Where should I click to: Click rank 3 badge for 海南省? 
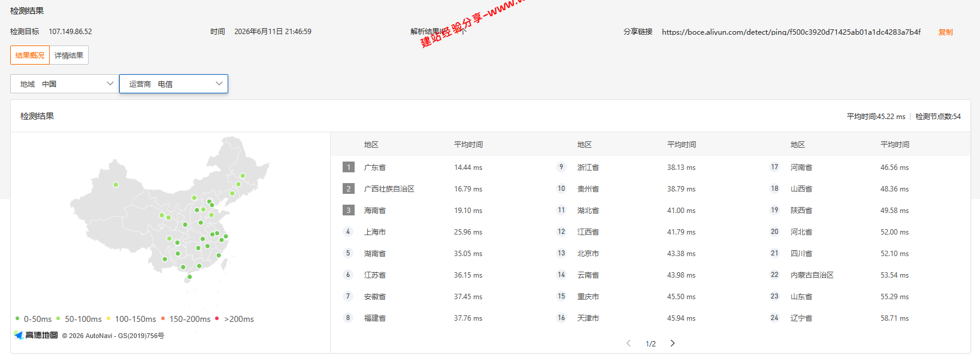tap(349, 210)
